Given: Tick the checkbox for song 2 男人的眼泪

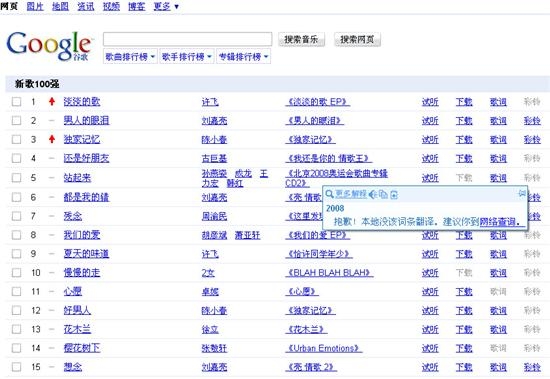Looking at the screenshot, I should [16, 120].
